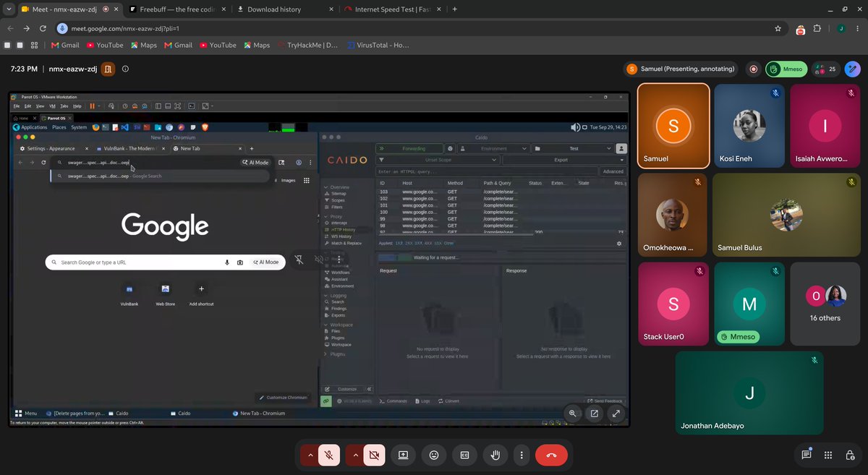Image resolution: width=868 pixels, height=475 pixels.
Task: Raise hand using the hand icon
Action: point(495,455)
